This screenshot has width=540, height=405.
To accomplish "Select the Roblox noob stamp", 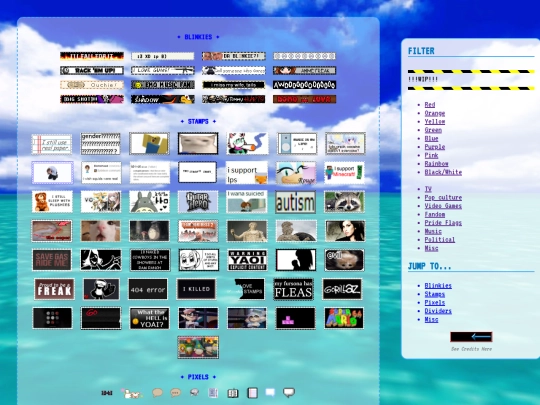I will [149, 144].
